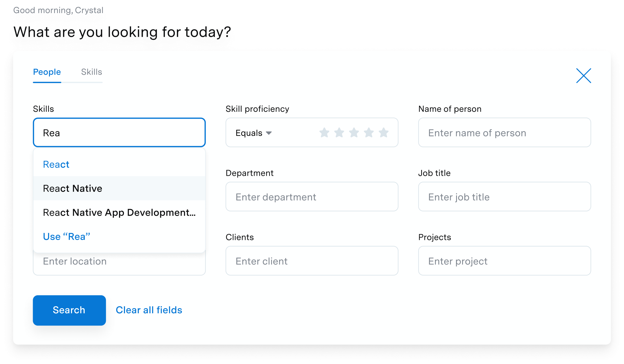Focus the Enter job title field

click(x=504, y=197)
